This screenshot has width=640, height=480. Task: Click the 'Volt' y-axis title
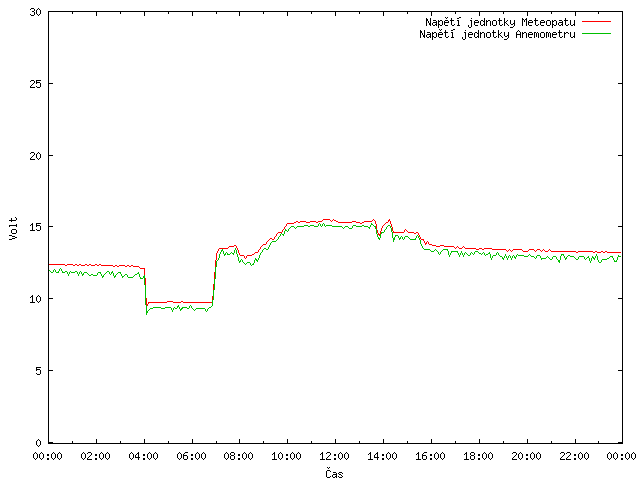click(x=13, y=228)
